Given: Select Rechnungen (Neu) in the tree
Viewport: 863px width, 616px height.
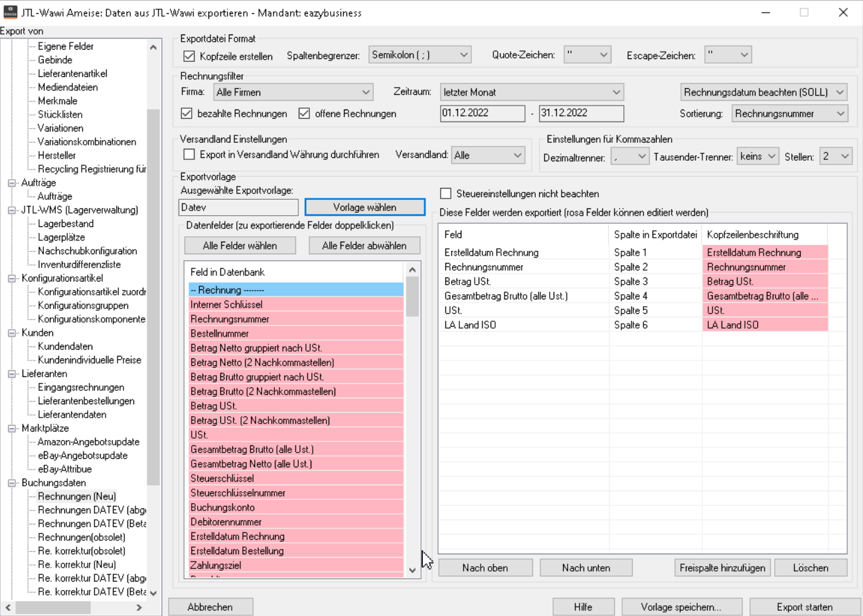Looking at the screenshot, I should (76, 497).
